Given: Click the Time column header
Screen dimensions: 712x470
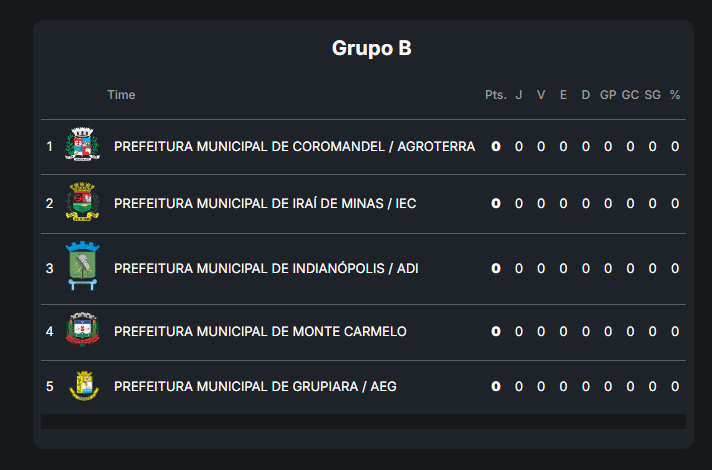Looking at the screenshot, I should point(121,95).
